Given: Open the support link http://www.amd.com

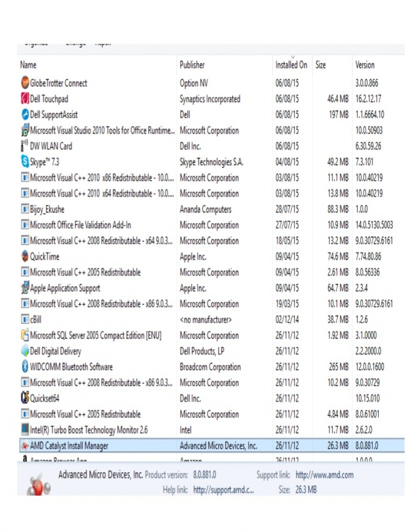Looking at the screenshot, I should point(325,475).
